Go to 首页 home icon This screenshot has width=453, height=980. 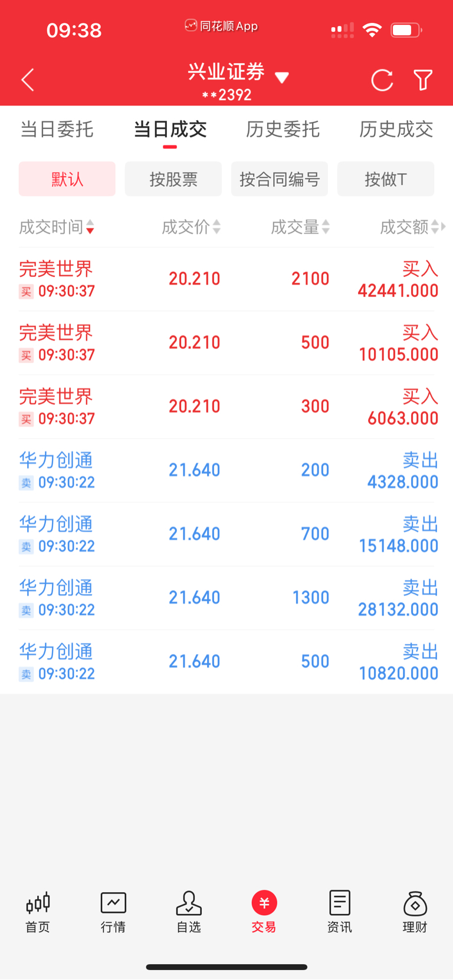click(38, 912)
